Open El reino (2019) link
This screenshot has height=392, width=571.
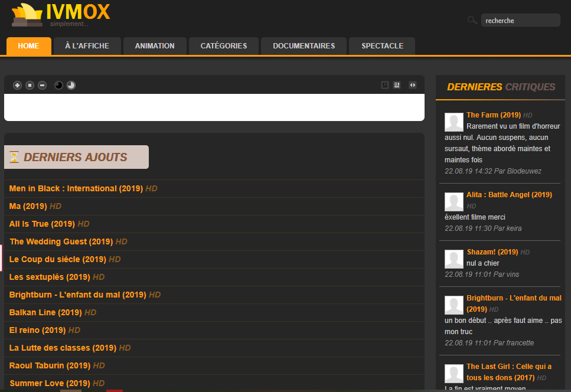(x=38, y=330)
